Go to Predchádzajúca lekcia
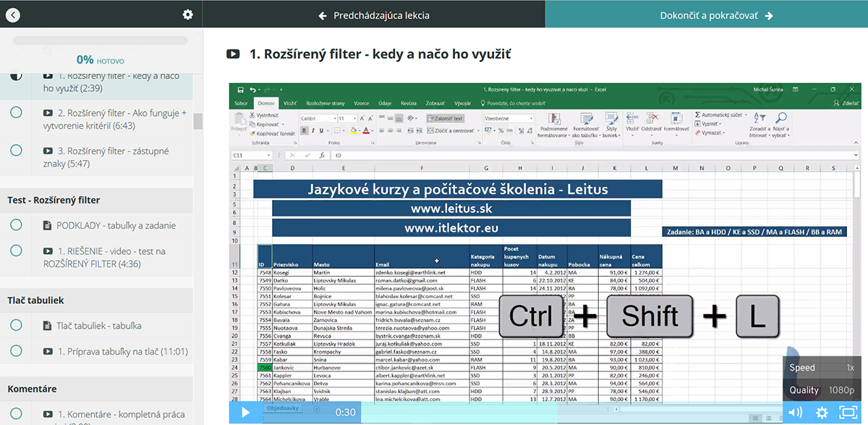Image resolution: width=868 pixels, height=425 pixels. point(374,14)
